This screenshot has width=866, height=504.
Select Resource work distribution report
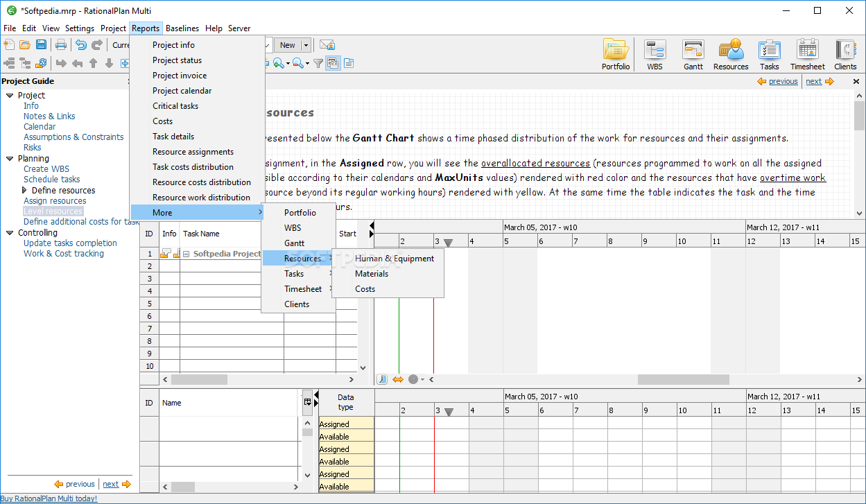click(x=198, y=198)
